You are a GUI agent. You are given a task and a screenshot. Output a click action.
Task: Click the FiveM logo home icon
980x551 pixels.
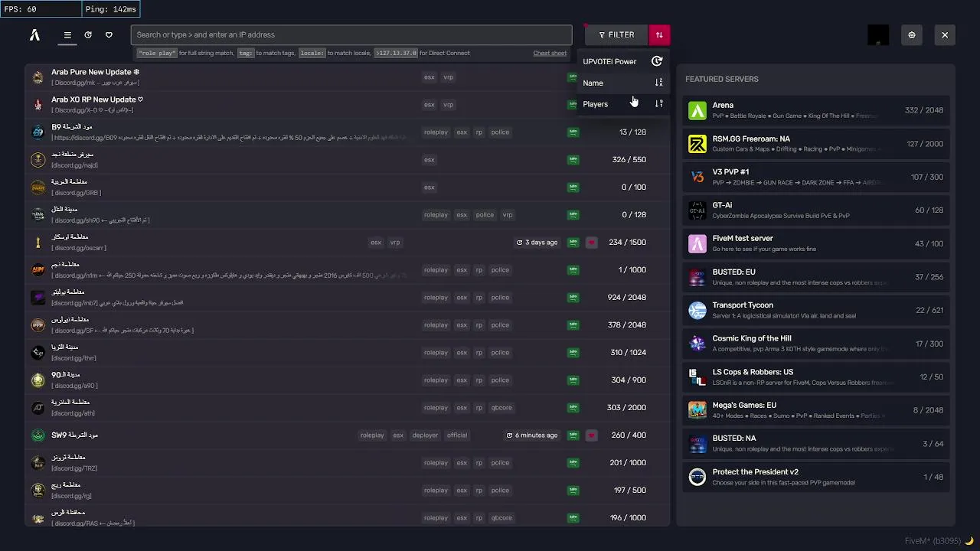coord(34,34)
